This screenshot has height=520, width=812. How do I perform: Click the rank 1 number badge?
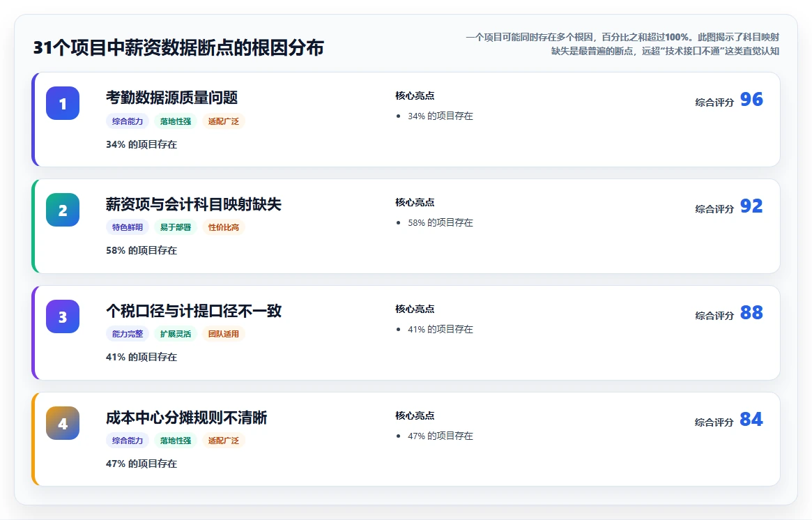[63, 104]
